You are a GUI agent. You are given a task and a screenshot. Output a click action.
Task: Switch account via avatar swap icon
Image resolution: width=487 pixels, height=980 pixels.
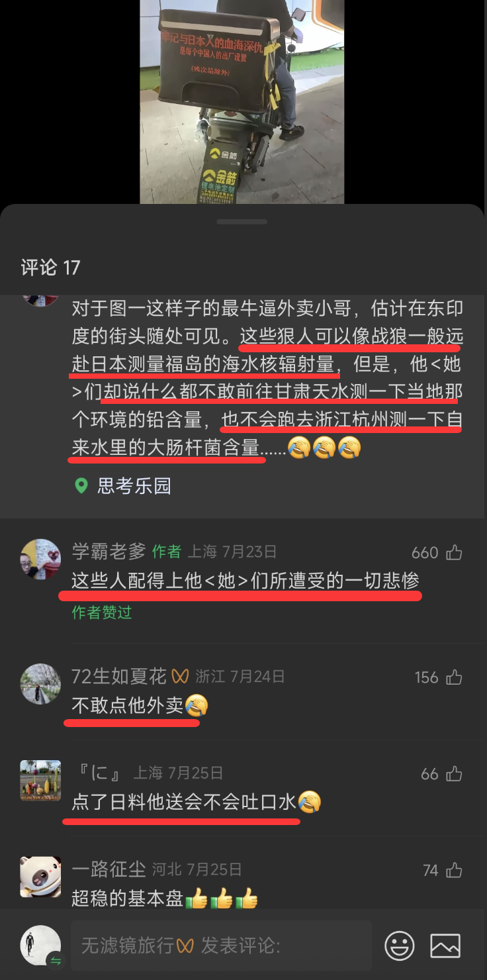click(x=55, y=961)
